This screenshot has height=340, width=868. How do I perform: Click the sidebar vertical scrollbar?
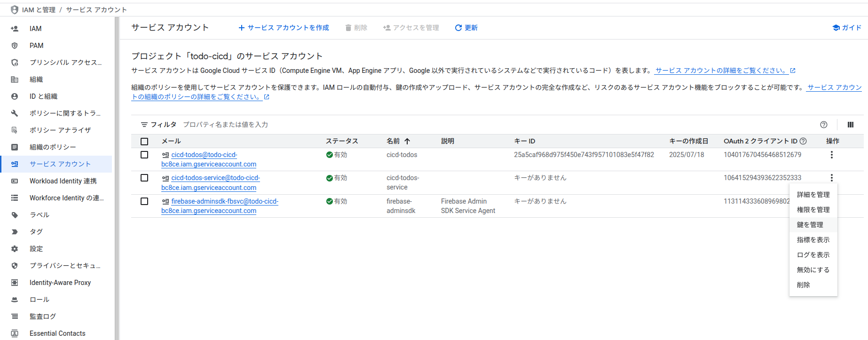(x=117, y=178)
